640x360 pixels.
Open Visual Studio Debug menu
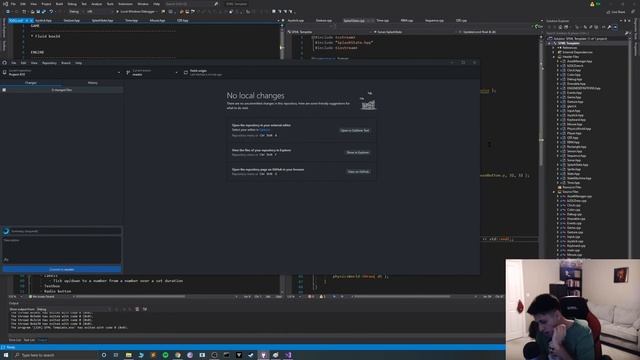pyautogui.click(x=72, y=4)
